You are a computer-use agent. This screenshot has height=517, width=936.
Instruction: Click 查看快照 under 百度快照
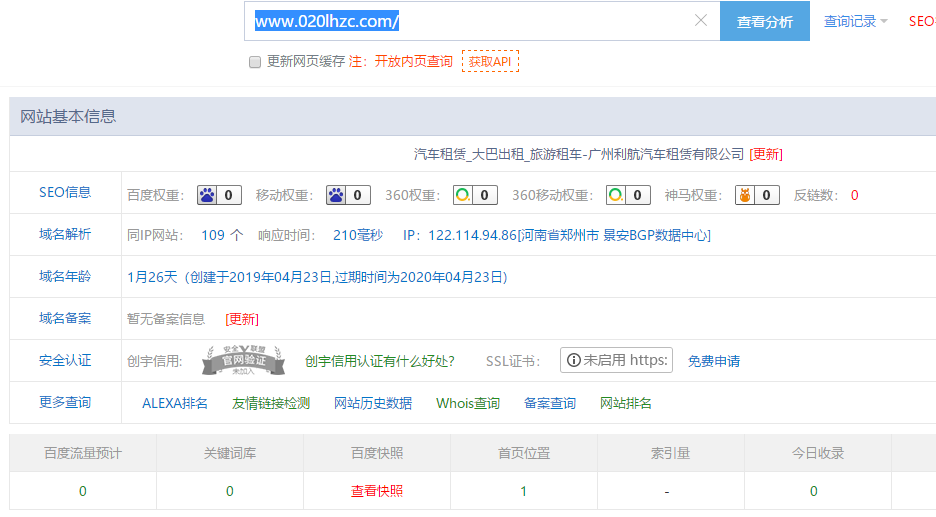[x=377, y=491]
